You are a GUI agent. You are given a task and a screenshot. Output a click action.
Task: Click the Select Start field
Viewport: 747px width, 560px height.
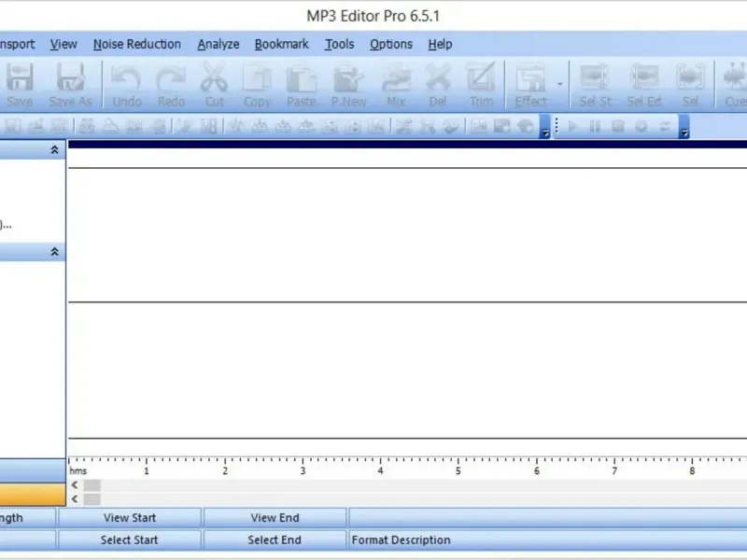[x=130, y=539]
